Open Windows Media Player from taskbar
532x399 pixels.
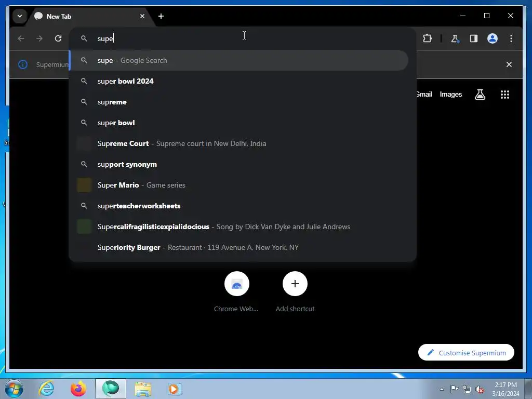point(175,389)
